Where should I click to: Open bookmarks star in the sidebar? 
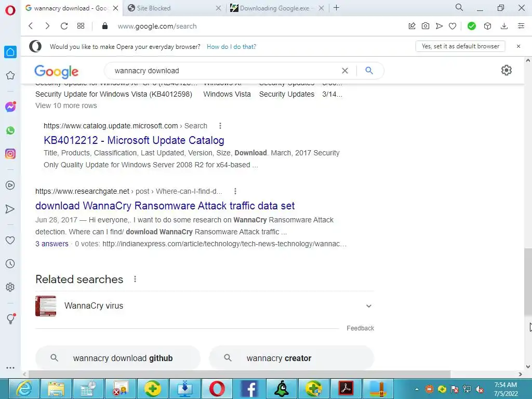(10, 75)
